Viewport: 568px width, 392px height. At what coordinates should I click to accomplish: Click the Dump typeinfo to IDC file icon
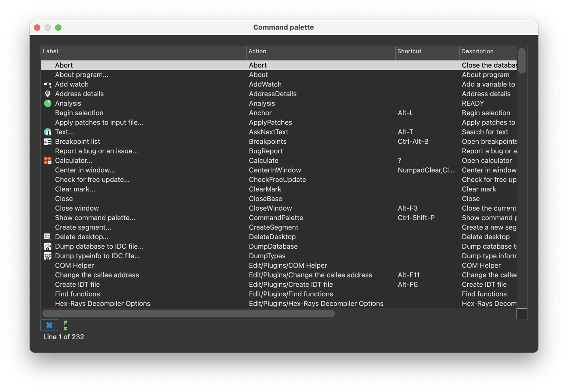tap(48, 256)
